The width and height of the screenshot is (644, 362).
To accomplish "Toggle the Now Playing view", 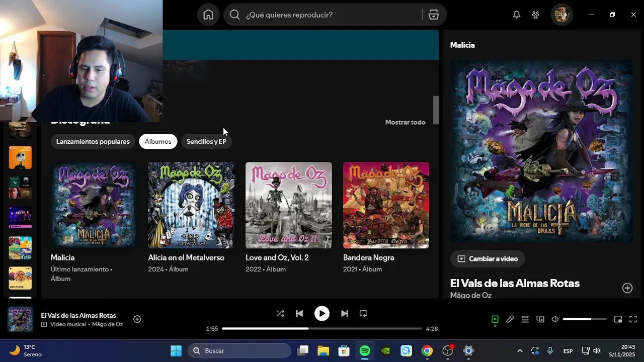I will coord(495,319).
